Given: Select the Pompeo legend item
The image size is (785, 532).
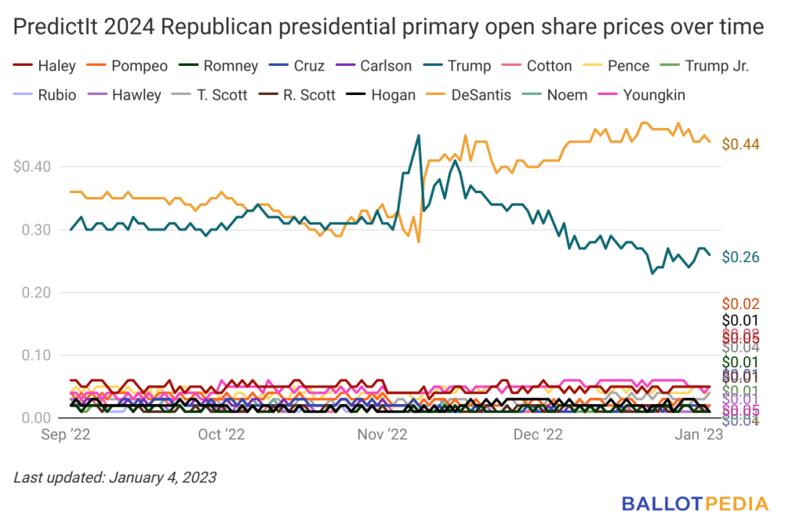Looking at the screenshot, I should click(x=126, y=66).
